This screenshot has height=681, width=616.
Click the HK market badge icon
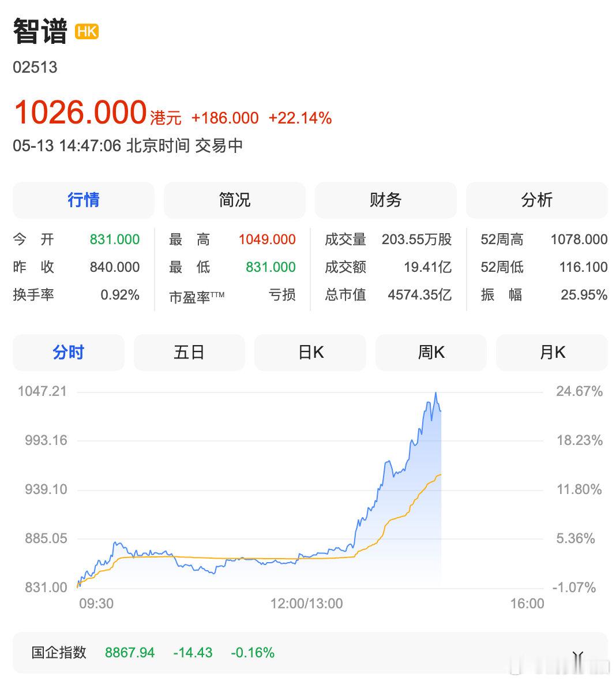point(87,32)
